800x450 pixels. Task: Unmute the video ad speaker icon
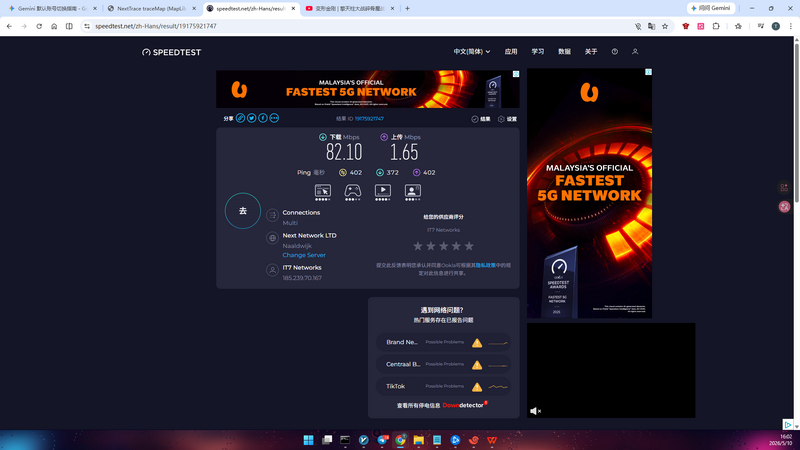tap(535, 411)
